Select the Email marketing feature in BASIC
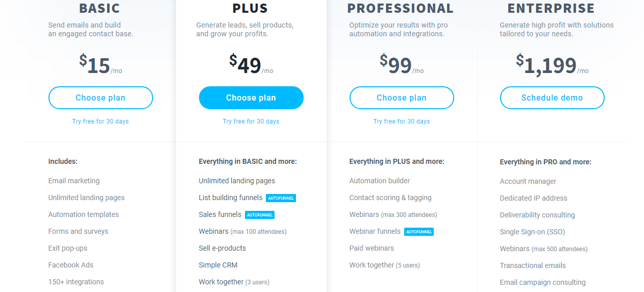This screenshot has height=292, width=644. (74, 181)
